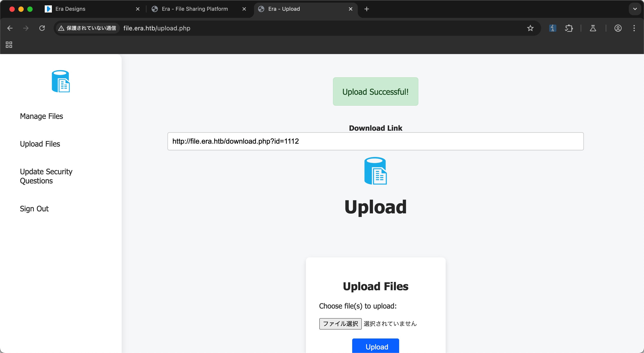Click the blue extension icon beside the star
The height and width of the screenshot is (353, 644).
(553, 28)
